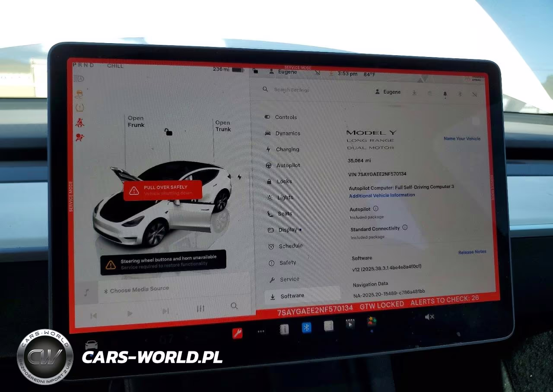Open the blue Bluetooth app in the dock
The image size is (553, 392).
tap(306, 328)
